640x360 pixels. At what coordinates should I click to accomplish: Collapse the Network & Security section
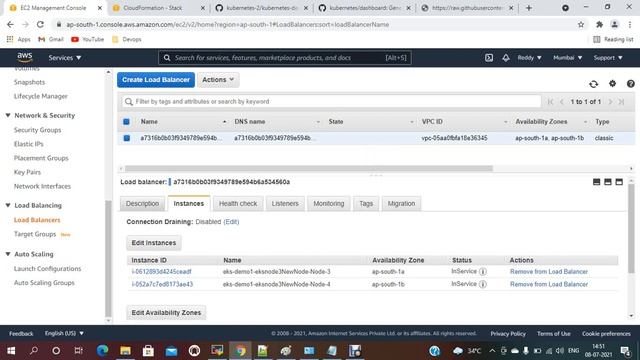(x=8, y=116)
